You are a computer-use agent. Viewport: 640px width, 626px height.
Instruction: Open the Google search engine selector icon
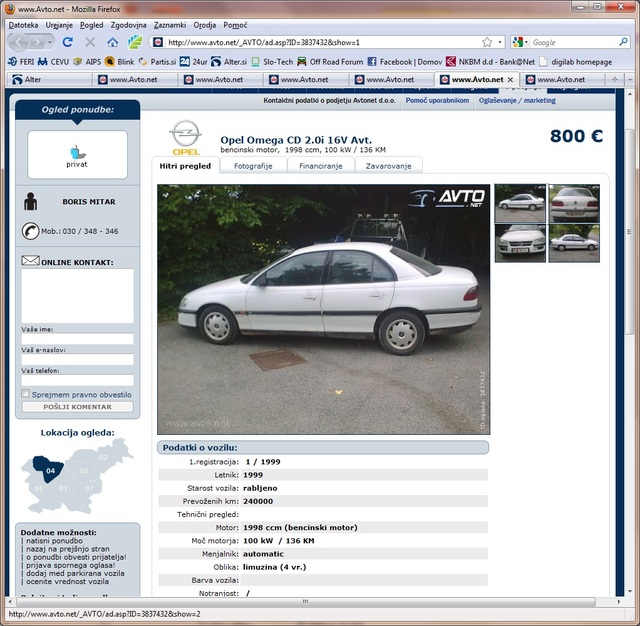[x=518, y=42]
